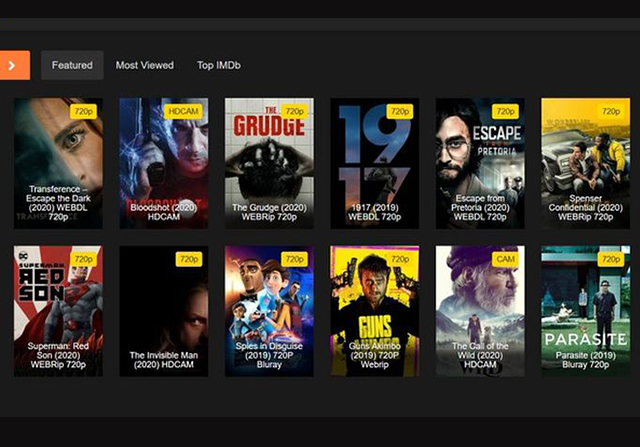Image resolution: width=640 pixels, height=447 pixels.
Task: Click the "Superman: Red Son (2020)" title text
Action: click(x=58, y=351)
